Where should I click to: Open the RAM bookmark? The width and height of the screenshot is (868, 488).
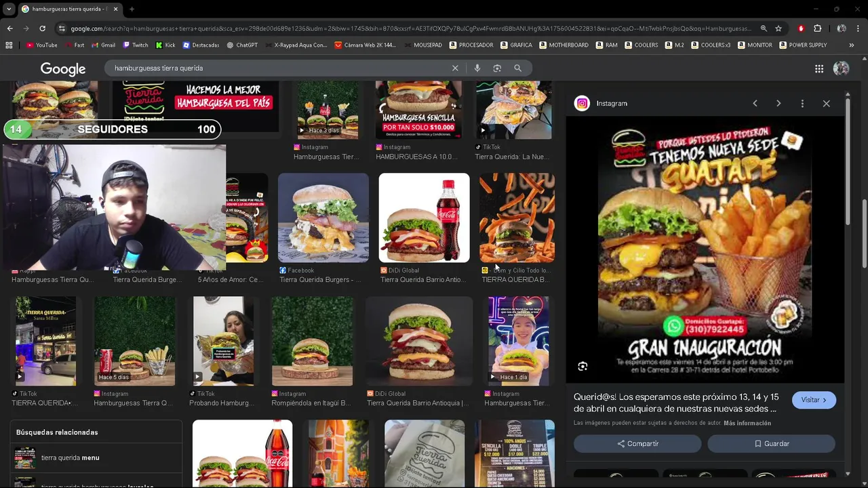[607, 45]
